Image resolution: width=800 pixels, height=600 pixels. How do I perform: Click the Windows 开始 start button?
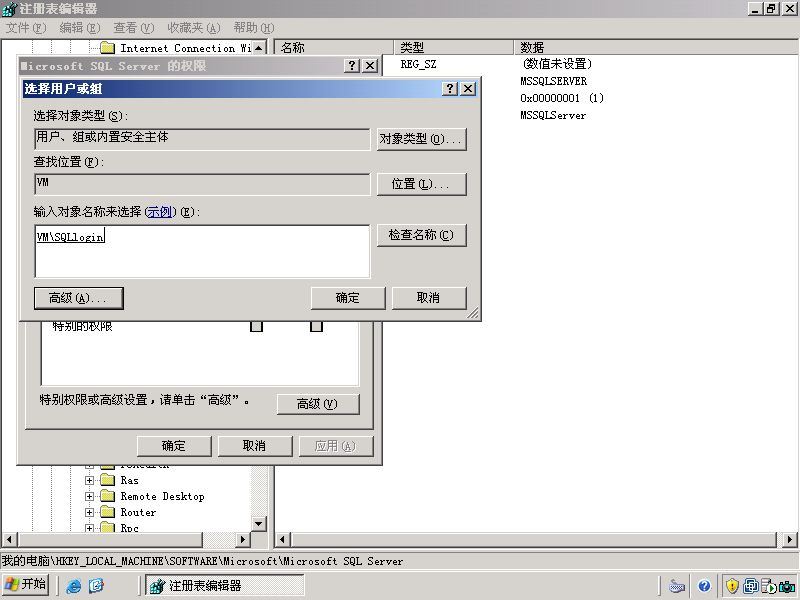(25, 585)
